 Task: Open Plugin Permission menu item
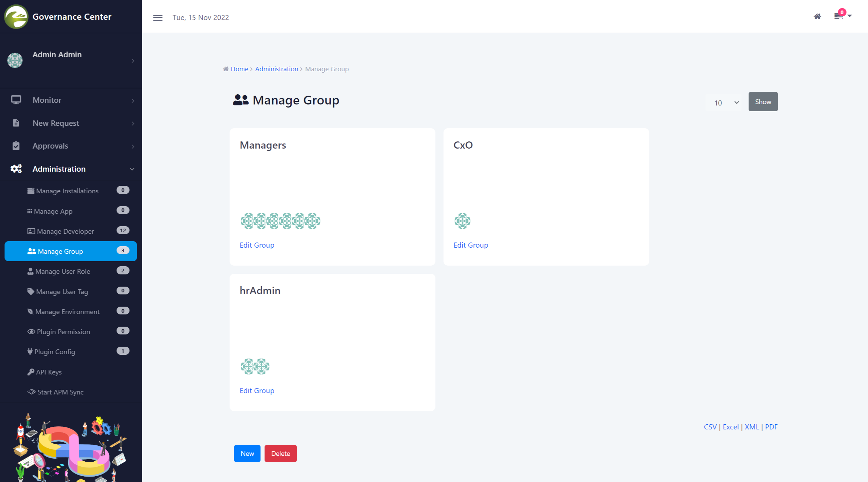[63, 331]
